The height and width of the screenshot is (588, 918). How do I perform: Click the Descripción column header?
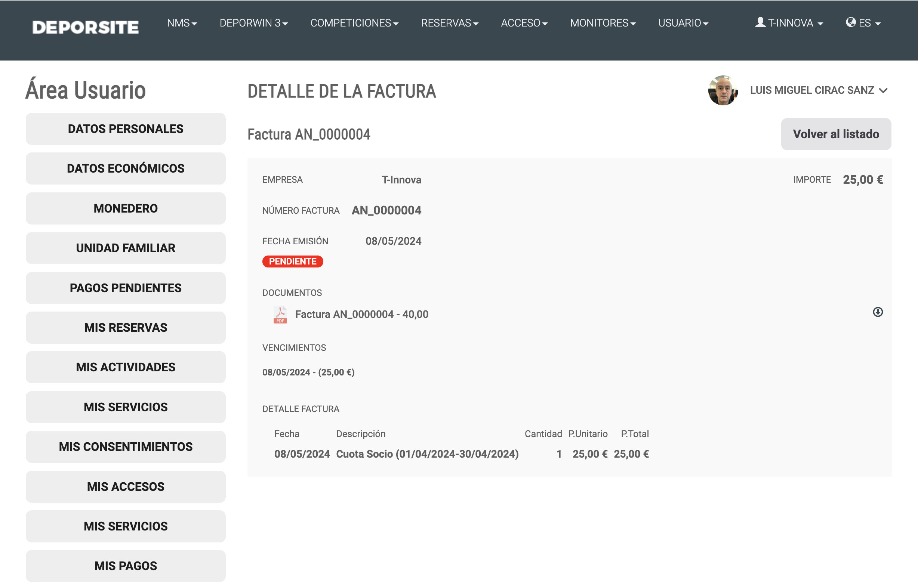[x=361, y=434]
